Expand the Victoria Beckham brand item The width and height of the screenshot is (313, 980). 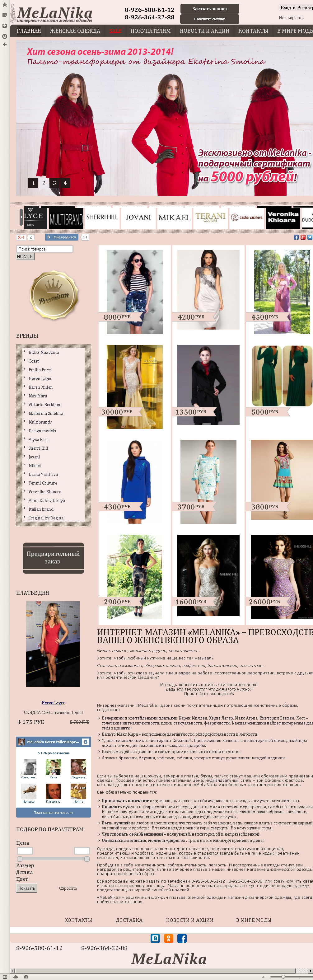point(45,405)
